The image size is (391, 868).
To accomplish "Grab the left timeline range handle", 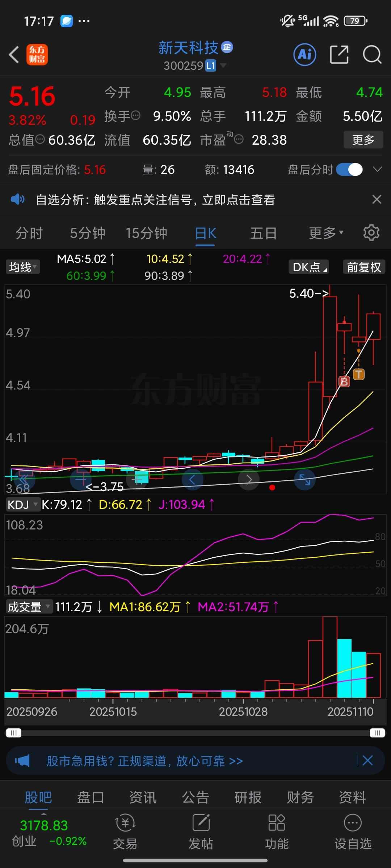I will coord(14,733).
